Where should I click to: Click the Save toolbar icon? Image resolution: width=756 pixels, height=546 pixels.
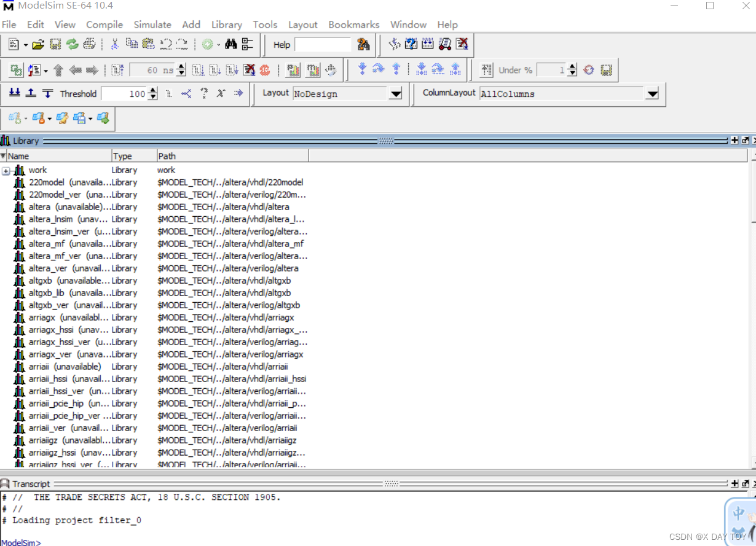pyautogui.click(x=56, y=44)
